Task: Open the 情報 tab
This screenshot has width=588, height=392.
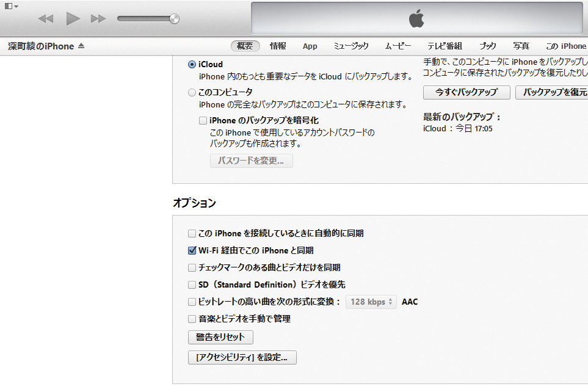Action: tap(278, 46)
